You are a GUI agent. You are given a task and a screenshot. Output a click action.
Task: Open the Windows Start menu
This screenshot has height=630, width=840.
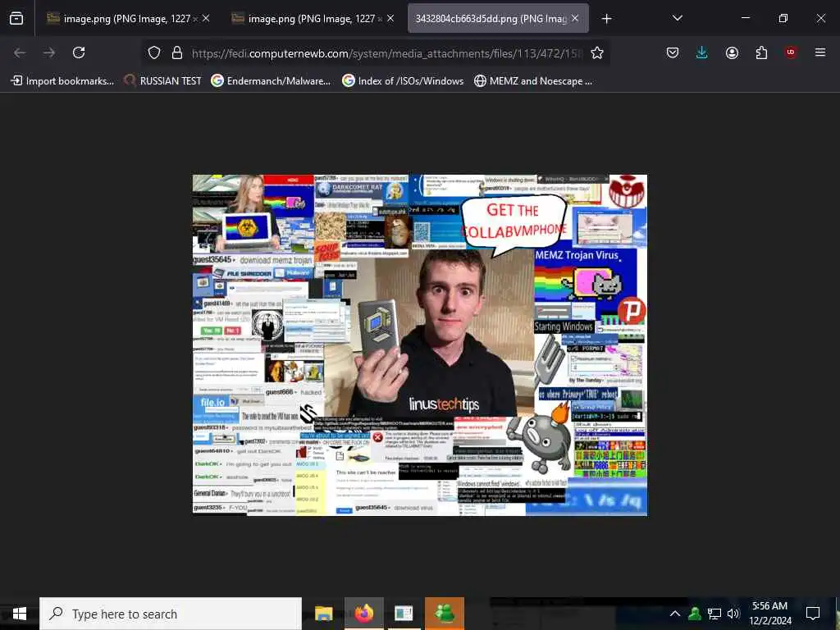coord(20,614)
